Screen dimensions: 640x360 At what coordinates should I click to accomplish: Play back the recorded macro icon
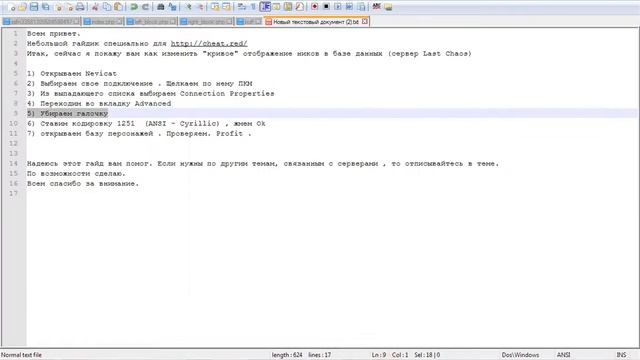point(338,7)
